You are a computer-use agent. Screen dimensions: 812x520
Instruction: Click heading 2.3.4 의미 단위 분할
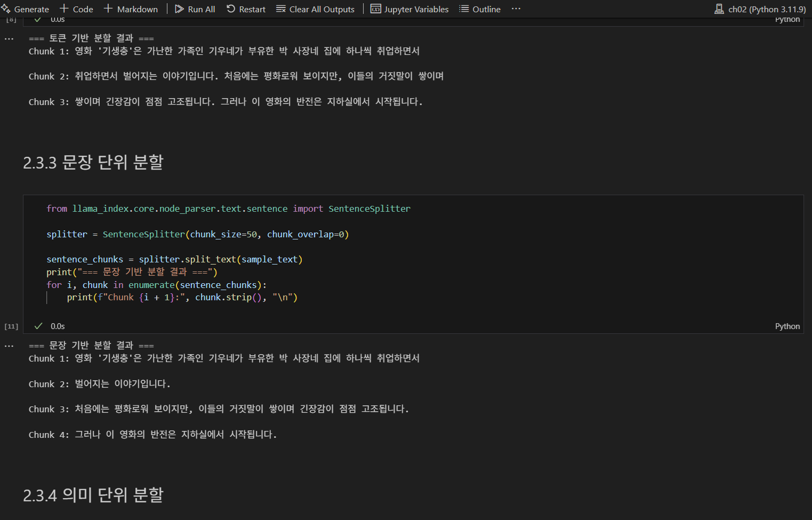93,495
